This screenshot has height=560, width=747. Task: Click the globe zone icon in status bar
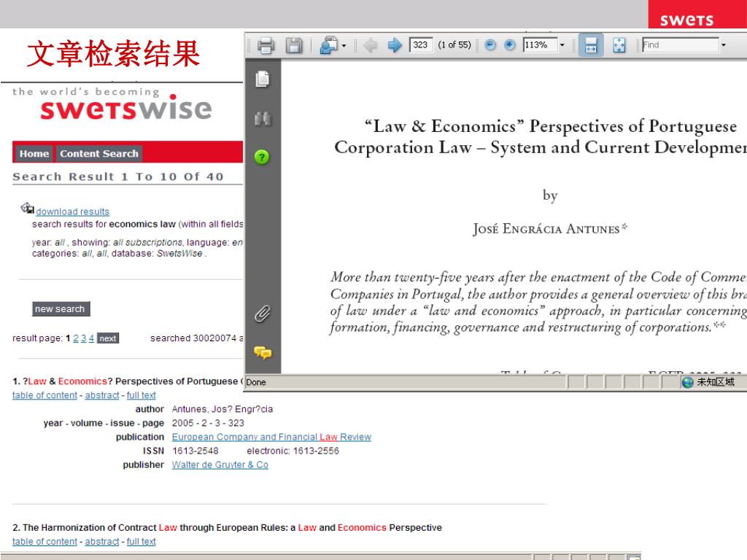tap(687, 382)
